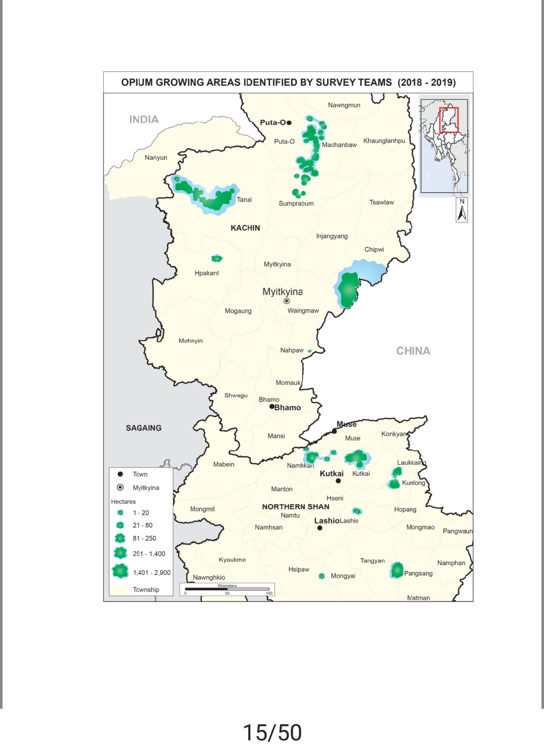Click the 'Khaunglanhpu' township label
Viewport: 544px width, 756px height.
coord(384,141)
